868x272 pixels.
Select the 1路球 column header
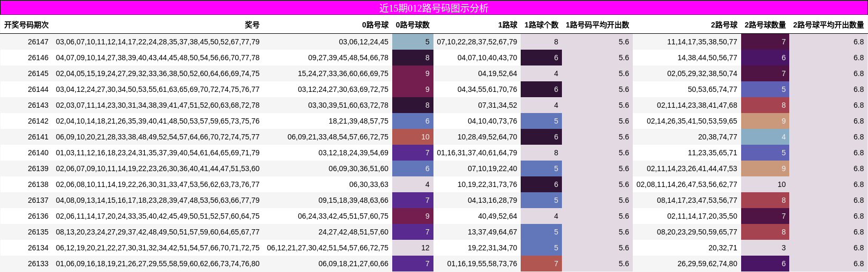pyautogui.click(x=507, y=25)
